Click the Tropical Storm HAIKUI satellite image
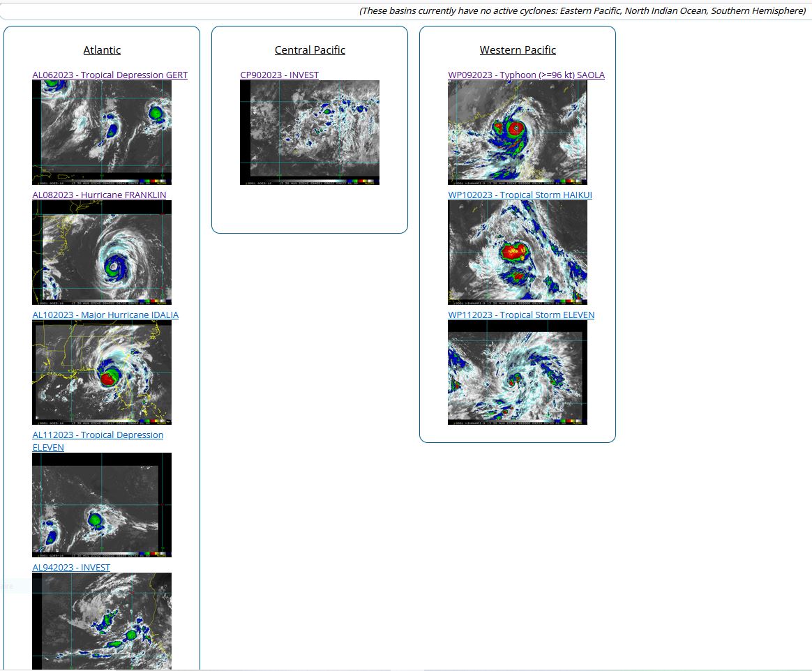Image resolution: width=812 pixels, height=671 pixels. [518, 252]
